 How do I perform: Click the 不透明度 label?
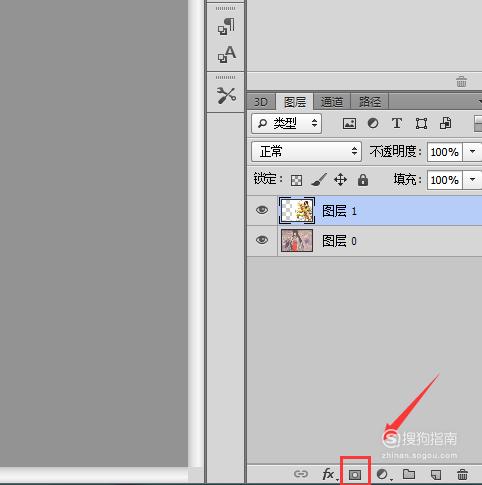[395, 152]
